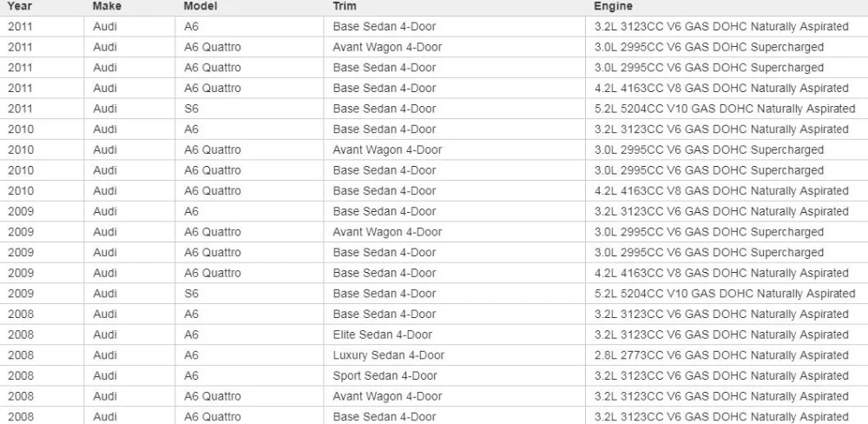868x424 pixels.
Task: Click the 2008 Avant Wagon 4-Door trim cell
Action: 454,395
